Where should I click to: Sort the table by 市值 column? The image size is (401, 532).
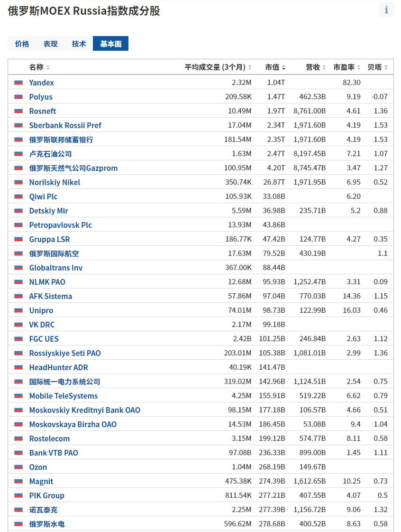(275, 67)
